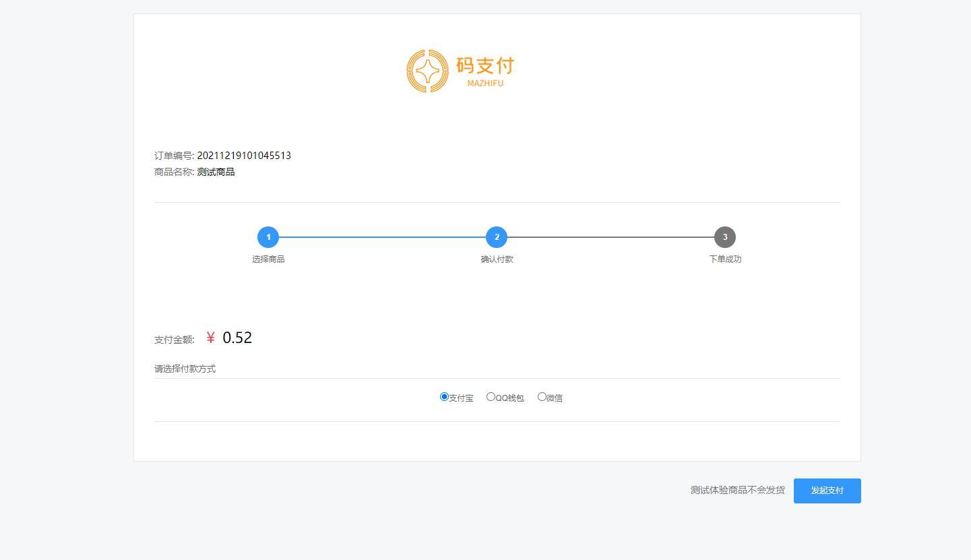Image resolution: width=971 pixels, height=560 pixels.
Task: Select the 支付宝 payment option
Action: [x=444, y=397]
